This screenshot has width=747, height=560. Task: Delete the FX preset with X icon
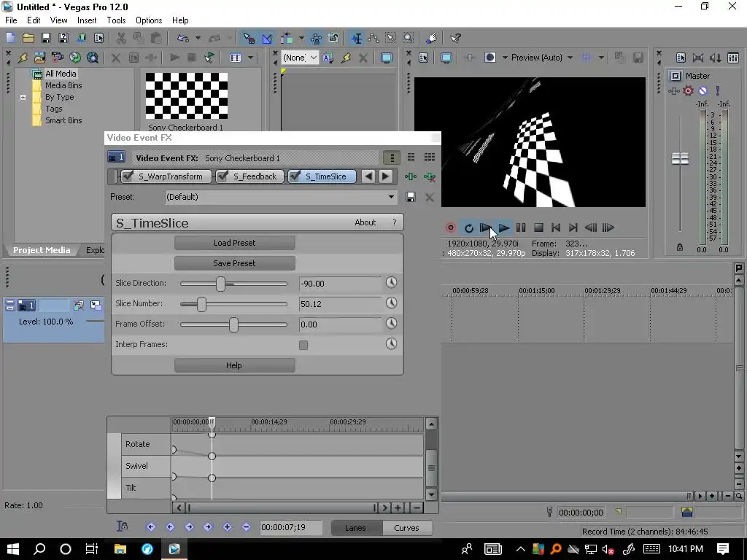[429, 197]
